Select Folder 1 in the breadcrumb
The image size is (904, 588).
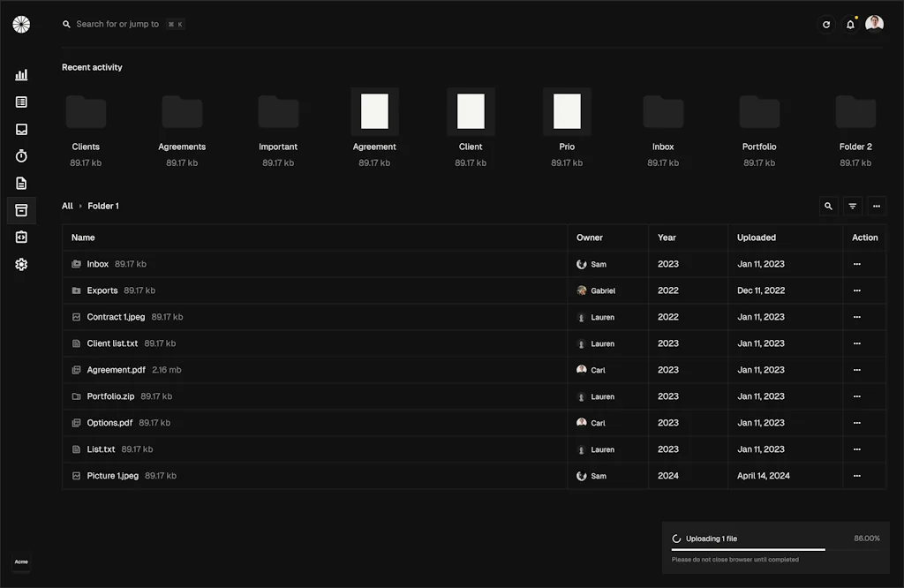[x=103, y=206]
